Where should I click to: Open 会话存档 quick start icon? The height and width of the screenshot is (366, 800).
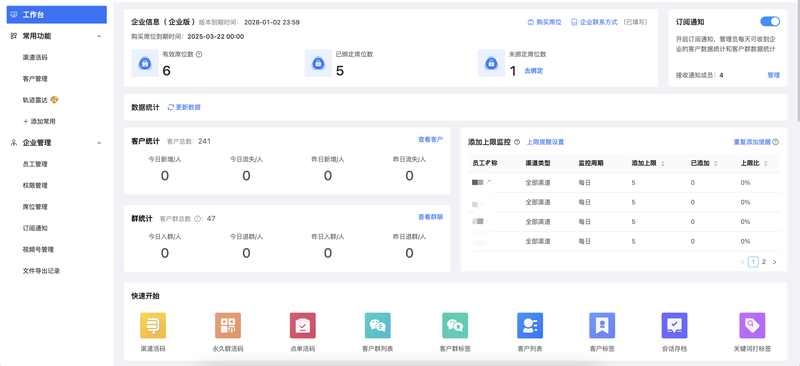point(674,326)
